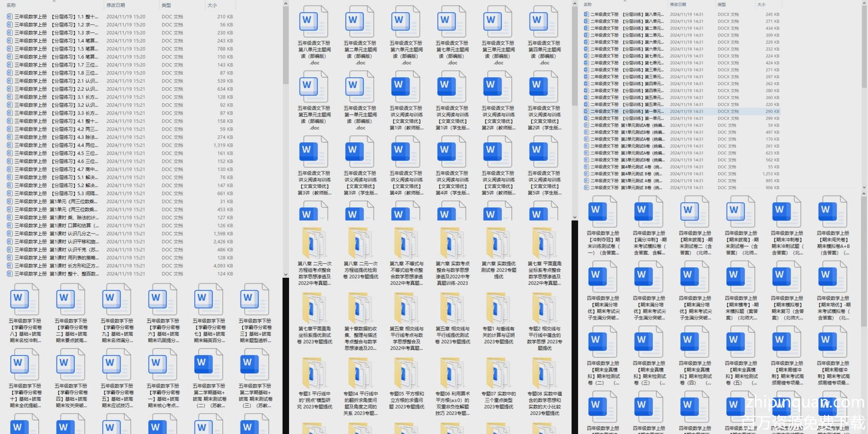Viewport: 868px width, 434px height.
Task: Sort right list by 大小 column header
Action: (x=761, y=4)
